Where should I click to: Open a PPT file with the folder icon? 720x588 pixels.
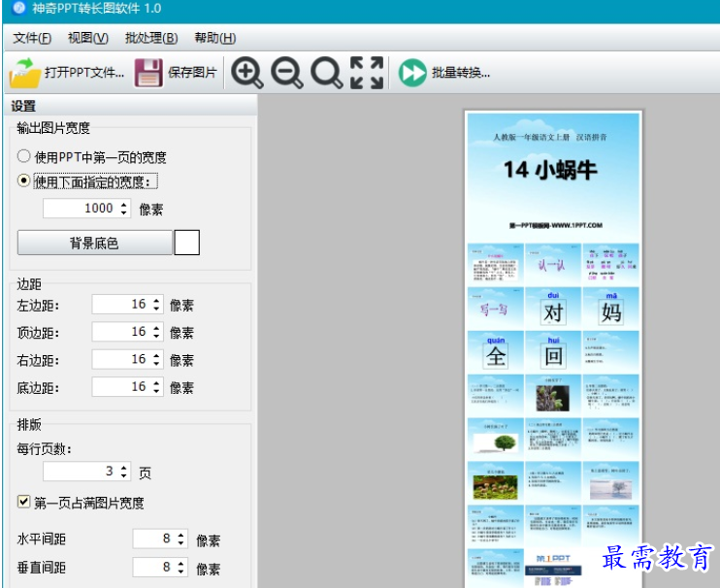(25, 73)
